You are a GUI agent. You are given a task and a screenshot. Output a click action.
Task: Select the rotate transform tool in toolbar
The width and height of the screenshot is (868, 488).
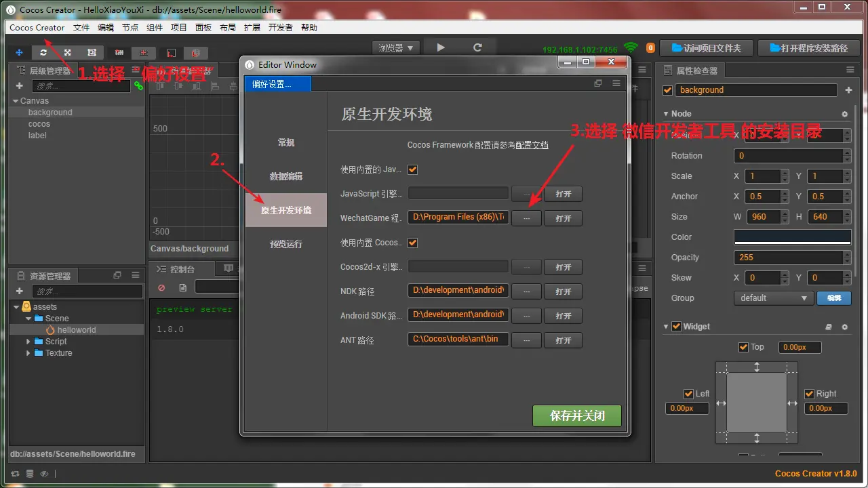(x=43, y=52)
